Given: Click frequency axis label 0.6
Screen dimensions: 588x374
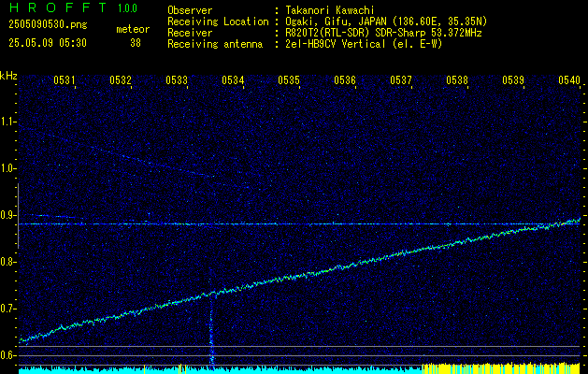Looking at the screenshot, I should pyautogui.click(x=7, y=355).
